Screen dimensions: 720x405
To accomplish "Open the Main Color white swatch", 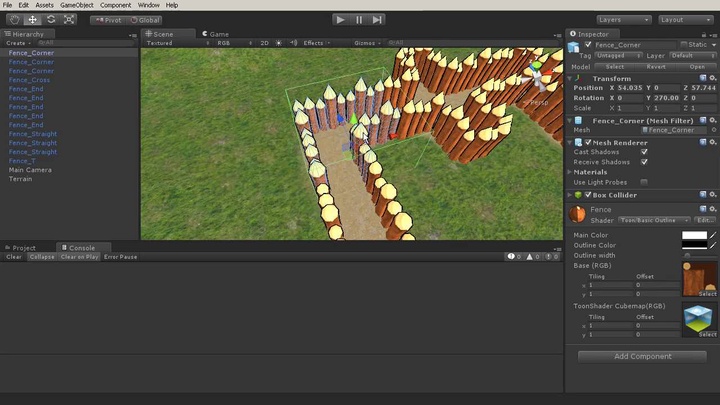I will coord(694,235).
